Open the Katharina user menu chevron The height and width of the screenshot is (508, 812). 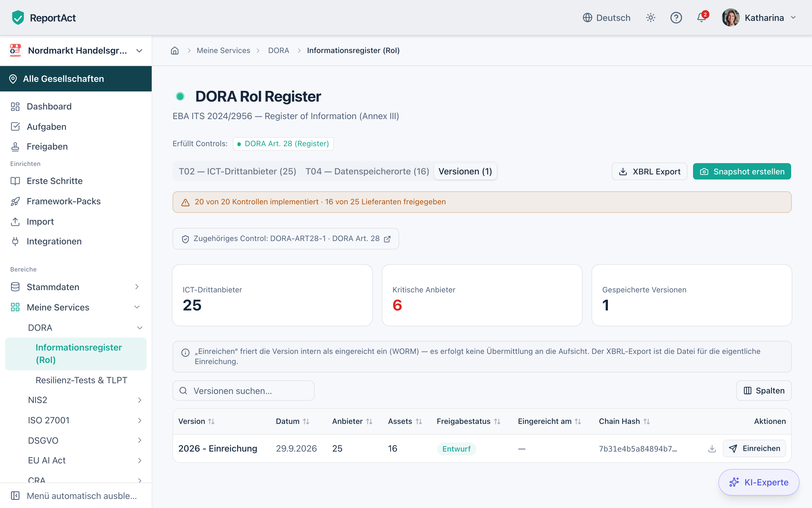click(x=793, y=17)
